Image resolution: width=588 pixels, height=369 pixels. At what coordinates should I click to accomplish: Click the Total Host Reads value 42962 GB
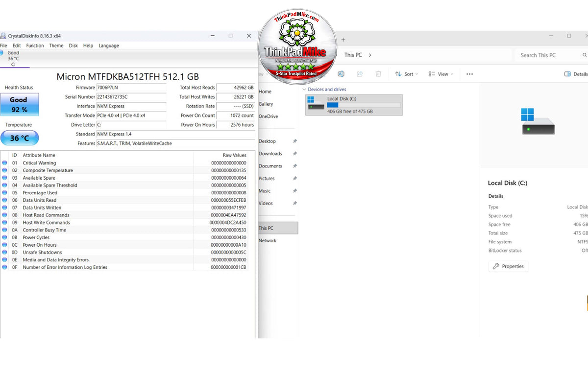pos(236,88)
